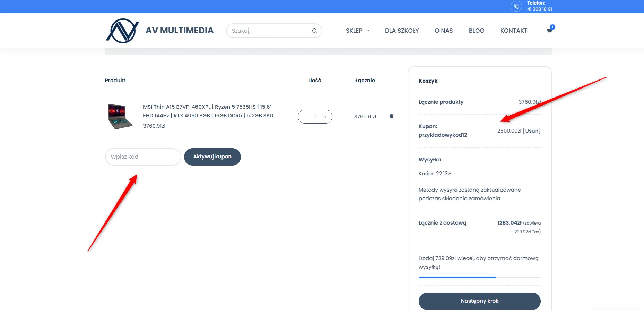644x311 pixels.
Task: Click the phone icon in top bar
Action: click(x=516, y=6)
